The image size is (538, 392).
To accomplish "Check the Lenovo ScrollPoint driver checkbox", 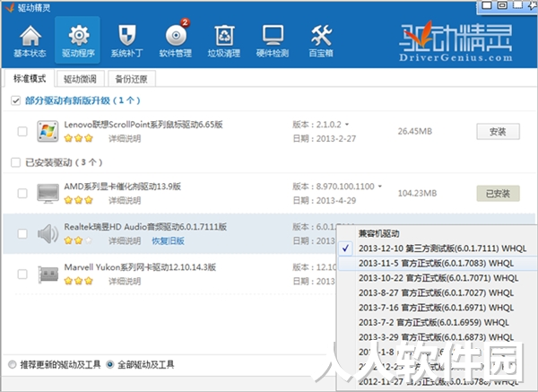I will pyautogui.click(x=22, y=132).
